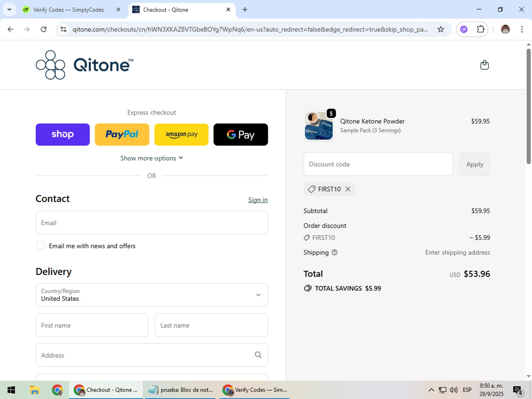This screenshot has width=532, height=399.
Task: Click Enter shipping address text
Action: [458, 253]
